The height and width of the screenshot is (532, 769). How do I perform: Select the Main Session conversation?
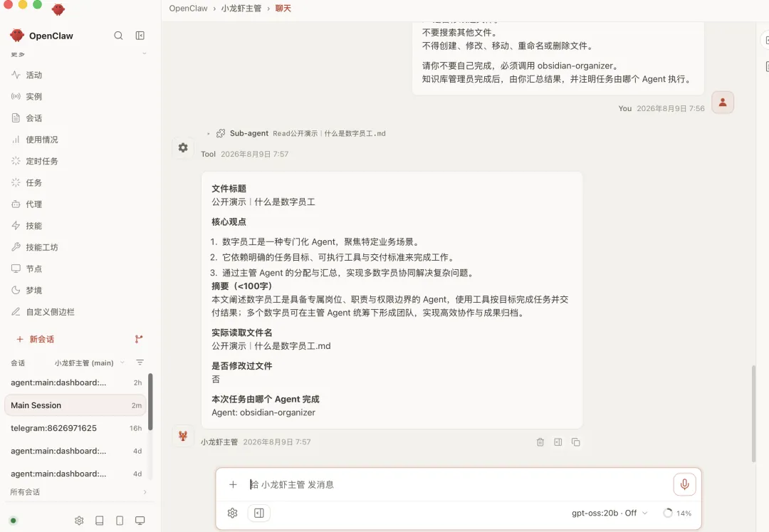pos(75,405)
